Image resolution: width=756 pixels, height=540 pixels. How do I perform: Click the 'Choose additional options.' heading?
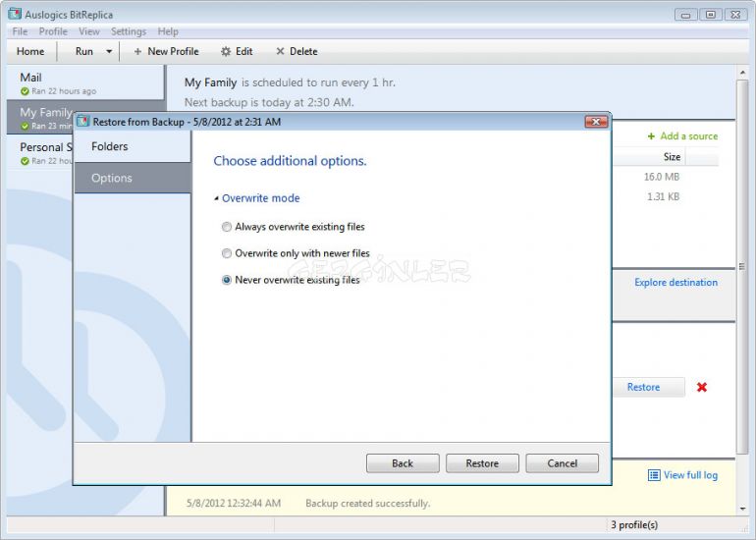[290, 161]
